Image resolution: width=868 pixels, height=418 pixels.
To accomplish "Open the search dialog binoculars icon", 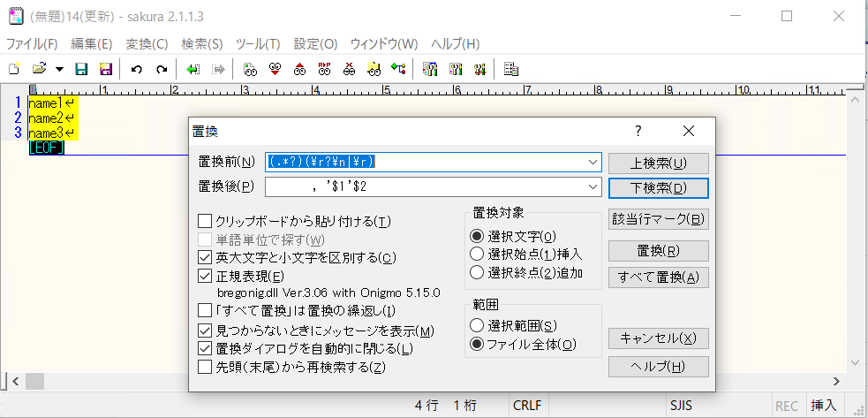I will [250, 69].
